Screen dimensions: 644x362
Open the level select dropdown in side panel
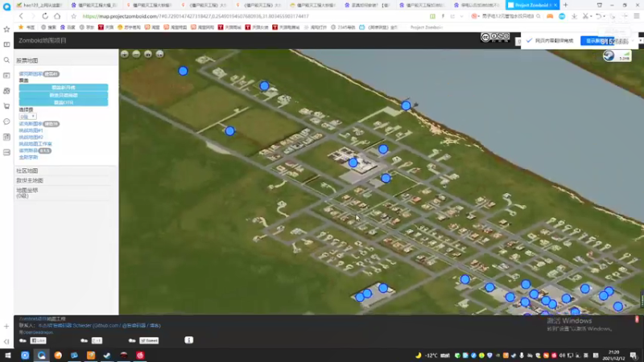coord(27,117)
